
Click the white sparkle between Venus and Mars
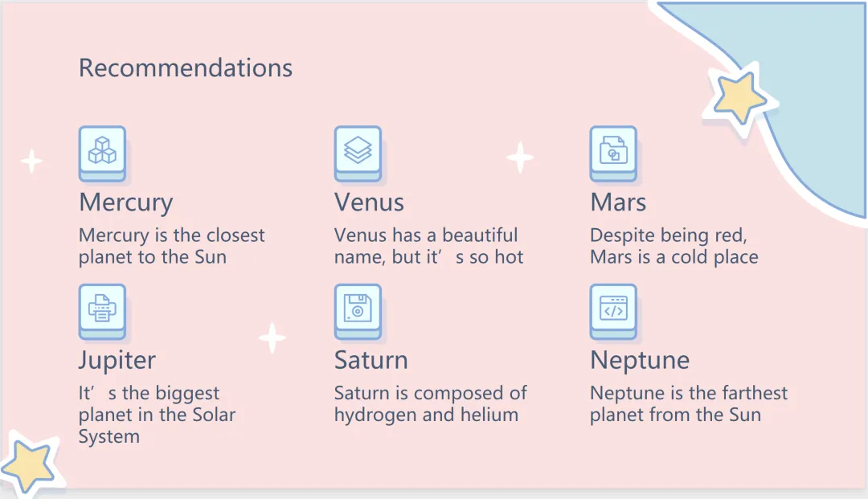(520, 157)
